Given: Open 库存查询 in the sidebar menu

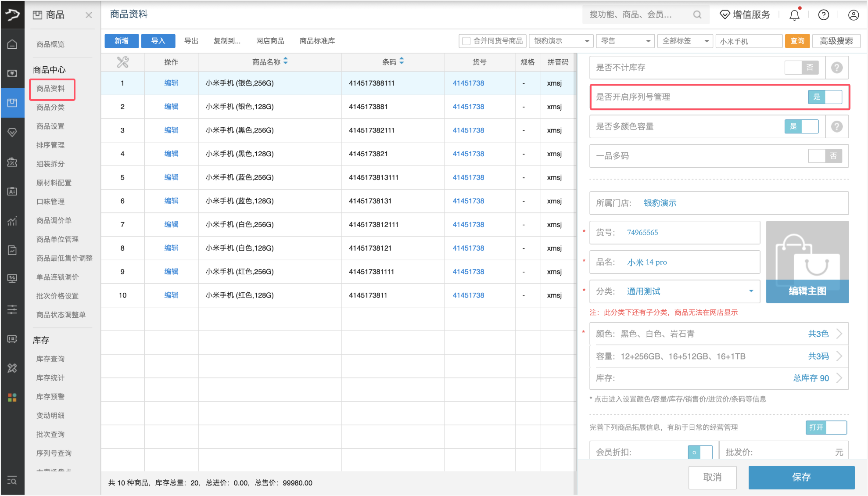Looking at the screenshot, I should (50, 359).
